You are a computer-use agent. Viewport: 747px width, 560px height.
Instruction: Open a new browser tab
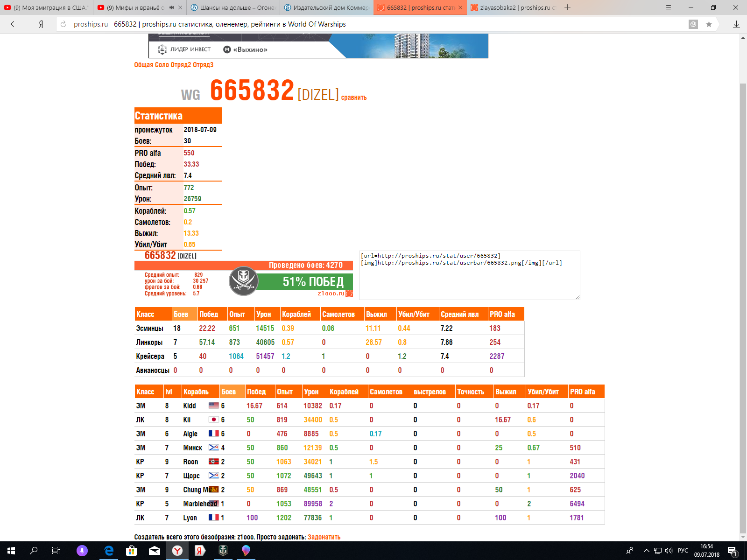point(568,7)
